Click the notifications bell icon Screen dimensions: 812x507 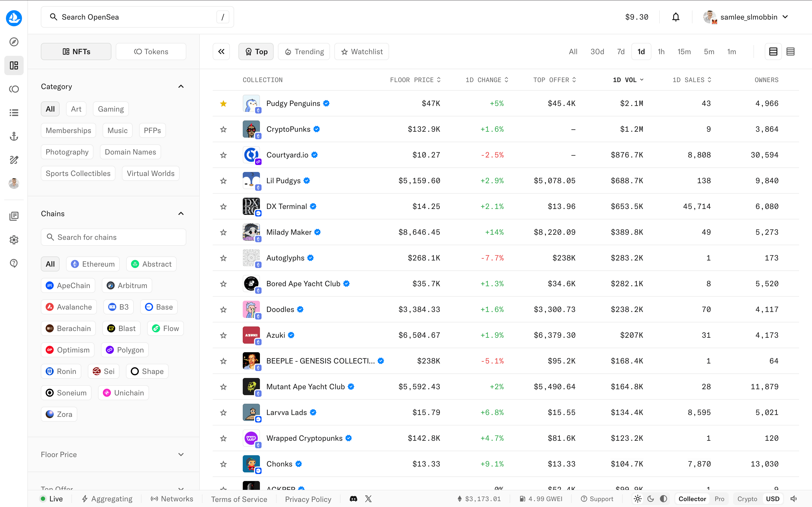coord(675,17)
